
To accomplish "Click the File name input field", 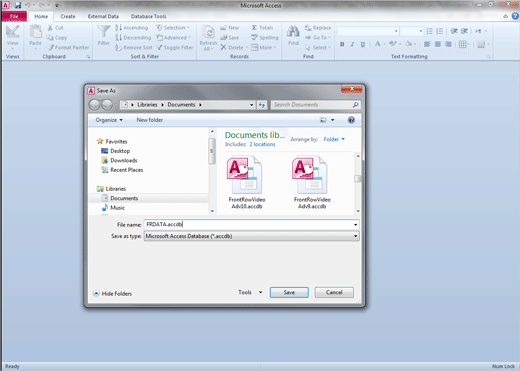I will tap(248, 224).
